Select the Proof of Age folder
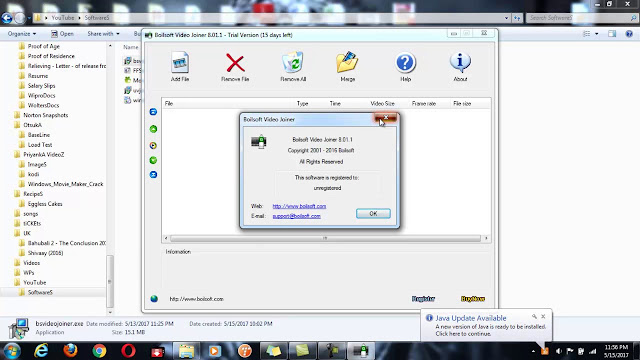The height and width of the screenshot is (360, 640). pos(43,46)
